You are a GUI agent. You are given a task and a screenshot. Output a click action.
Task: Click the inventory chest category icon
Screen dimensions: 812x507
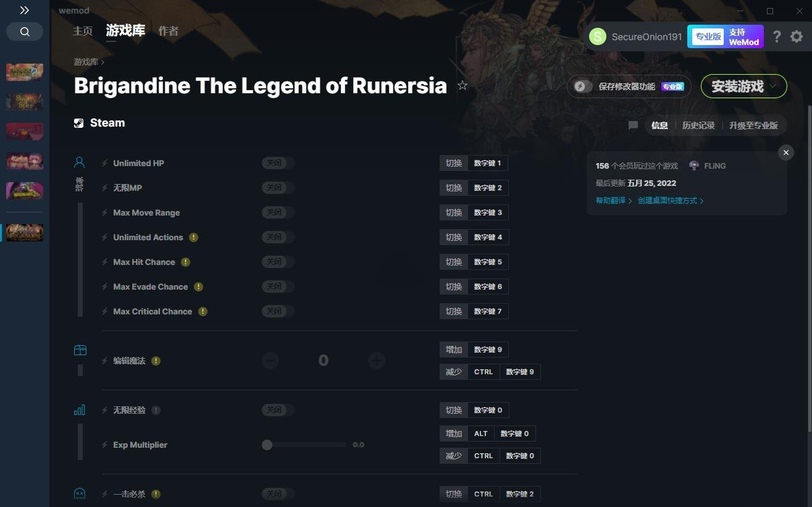tap(80, 350)
